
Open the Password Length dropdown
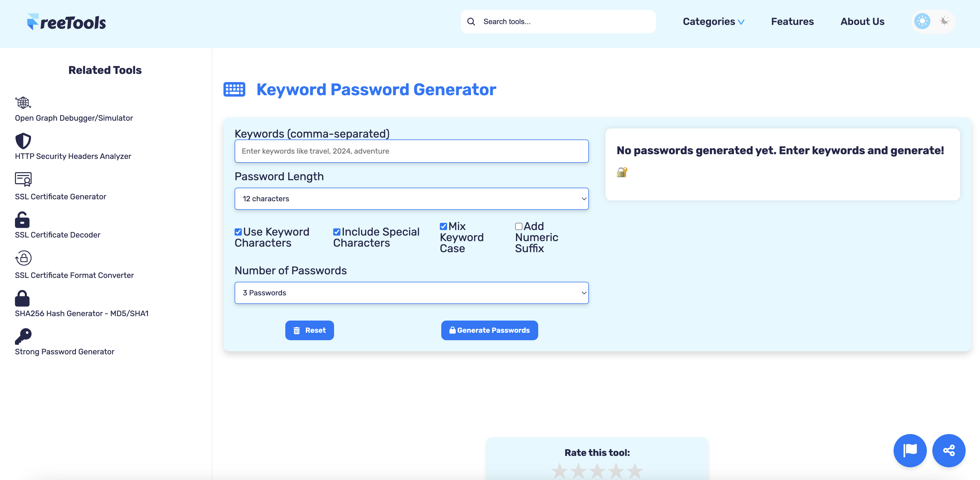tap(411, 199)
